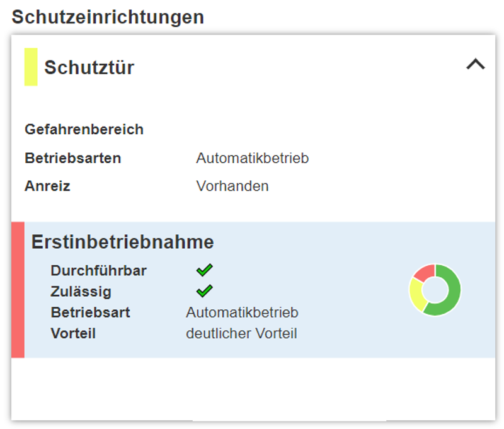This screenshot has height=429, width=504.
Task: Click the donut chart in Erstinbetriebnahme
Action: coord(435,289)
